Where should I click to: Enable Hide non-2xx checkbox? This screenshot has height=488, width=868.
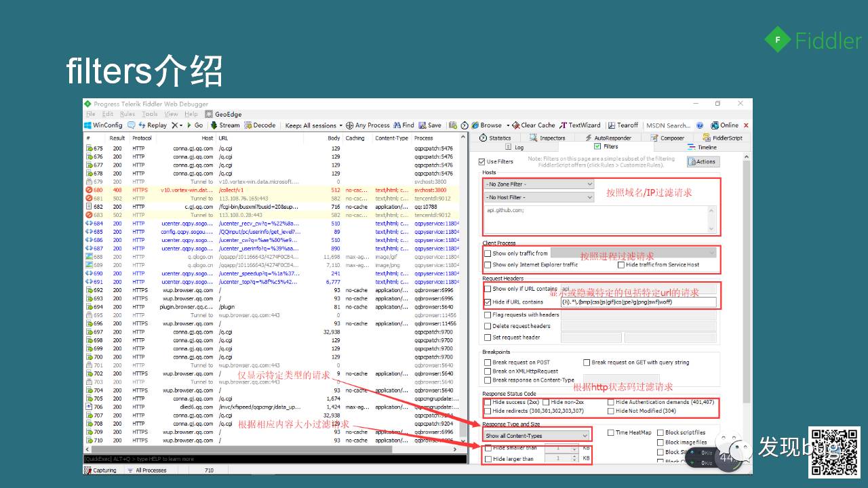coord(546,402)
